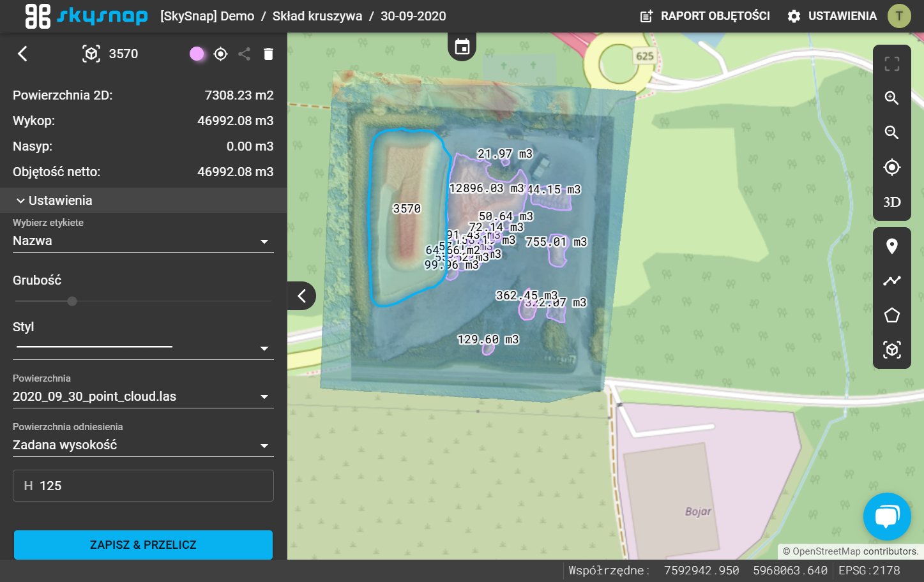Screen dimensions: 924x582
Task: Locate position with the map target button
Action: tap(892, 167)
